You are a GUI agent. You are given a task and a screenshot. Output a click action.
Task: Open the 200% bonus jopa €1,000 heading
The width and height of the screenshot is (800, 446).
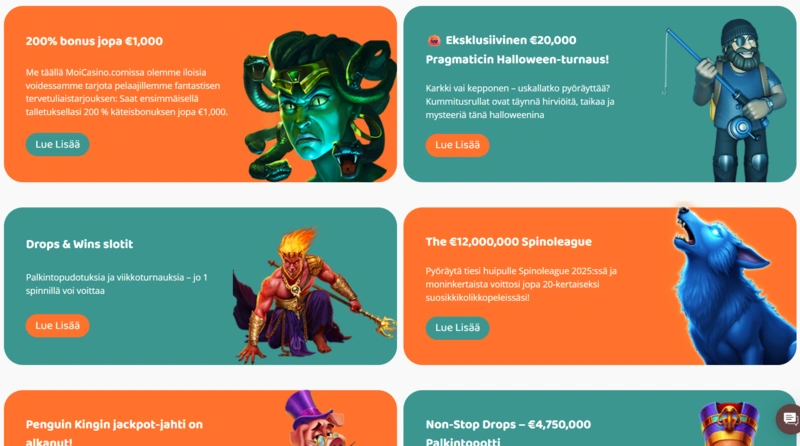click(x=94, y=41)
